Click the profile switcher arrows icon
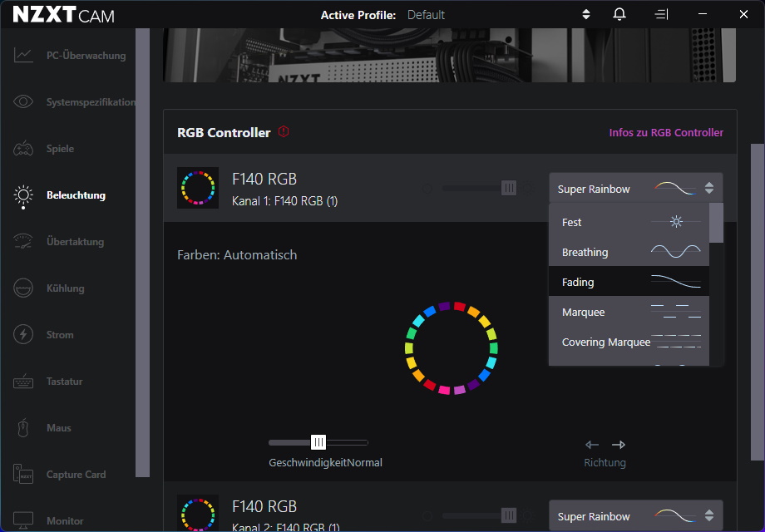Screen dimensions: 765x532 (x=585, y=15)
